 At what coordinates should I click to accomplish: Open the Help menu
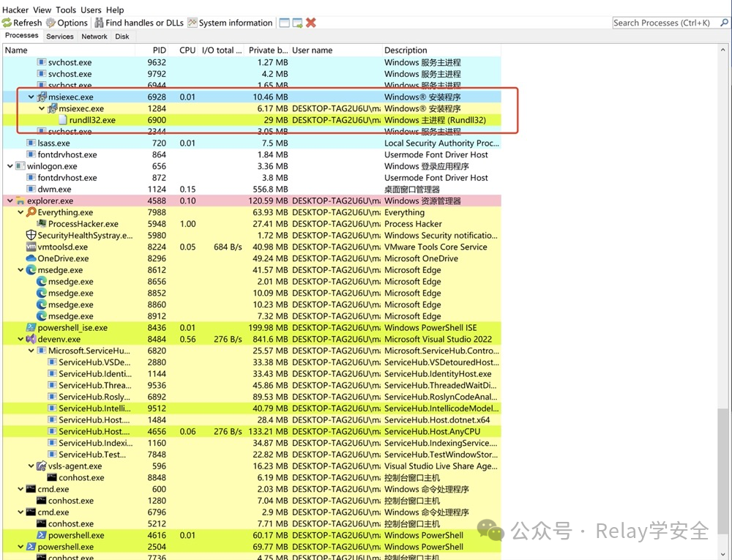coord(115,10)
